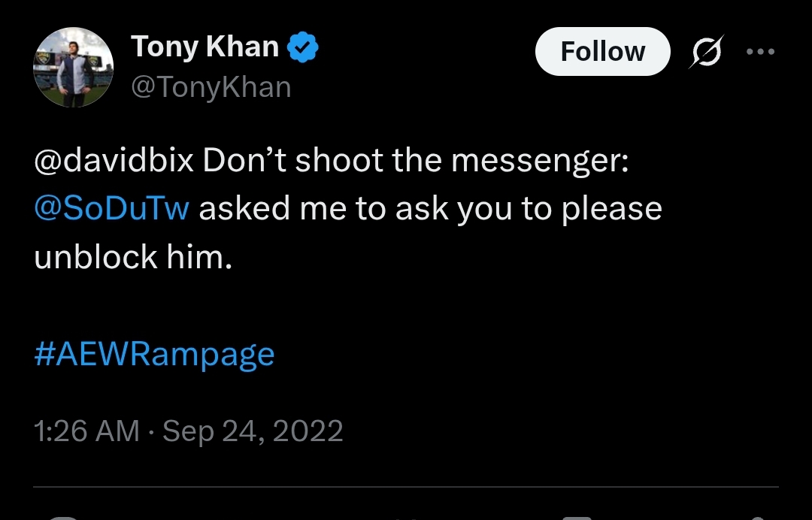Click the Sep 24, 2022 date
The height and width of the screenshot is (520, 812).
coord(253,431)
